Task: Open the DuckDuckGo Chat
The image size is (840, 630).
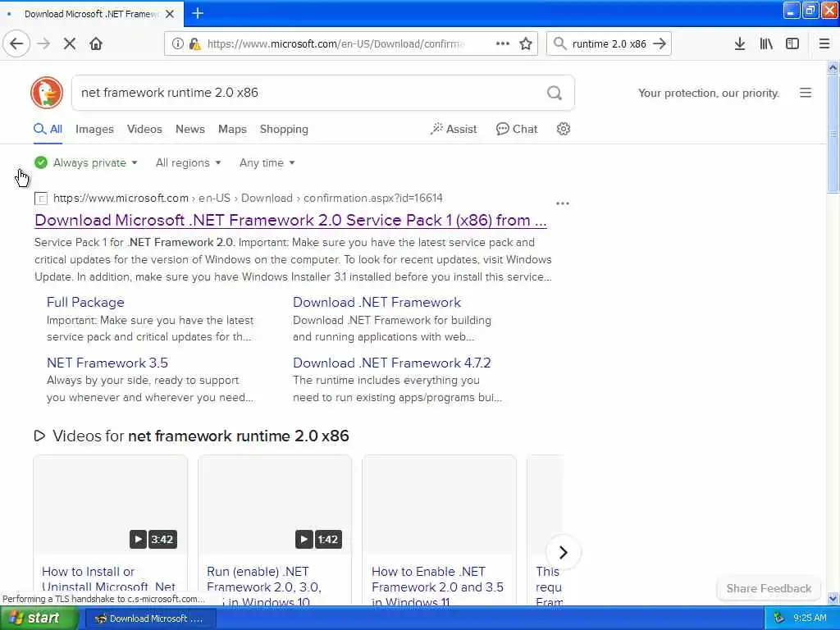Action: (x=517, y=129)
